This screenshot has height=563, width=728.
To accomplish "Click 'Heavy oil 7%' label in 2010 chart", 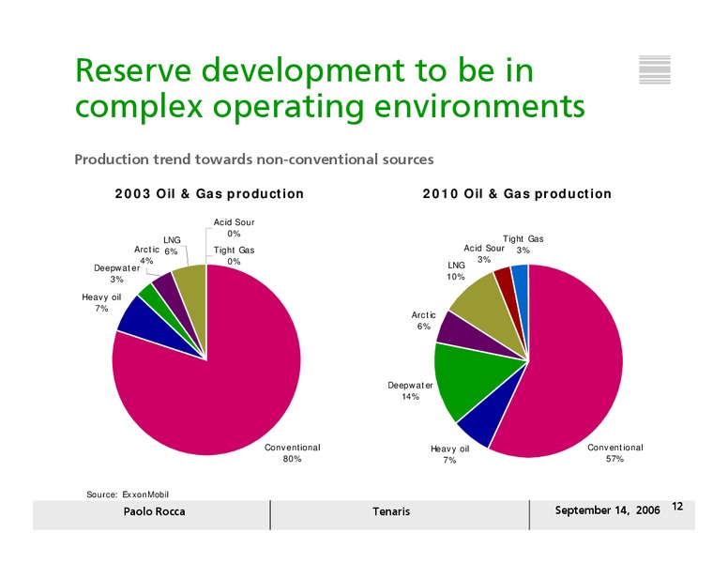I will [x=450, y=454].
